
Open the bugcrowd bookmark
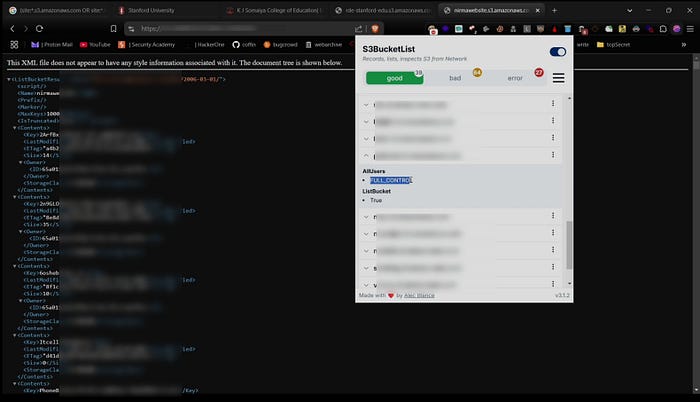[280, 45]
